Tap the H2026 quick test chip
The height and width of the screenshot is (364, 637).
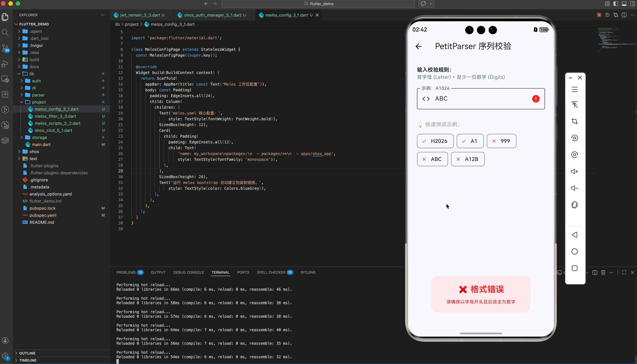click(435, 141)
